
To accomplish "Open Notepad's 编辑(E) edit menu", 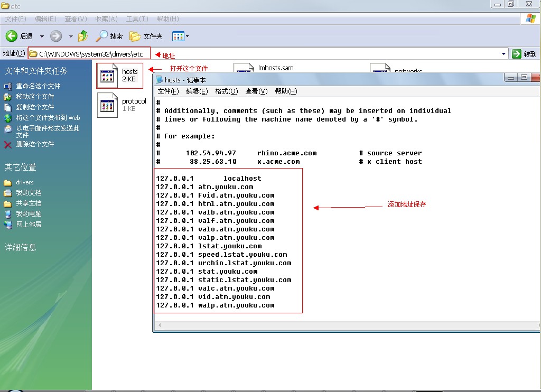I will (x=197, y=91).
